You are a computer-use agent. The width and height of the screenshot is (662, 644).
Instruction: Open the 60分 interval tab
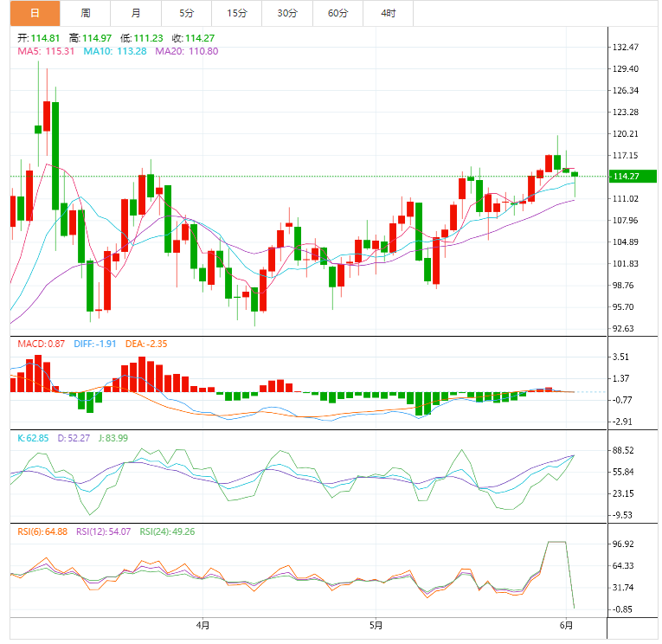pos(337,13)
